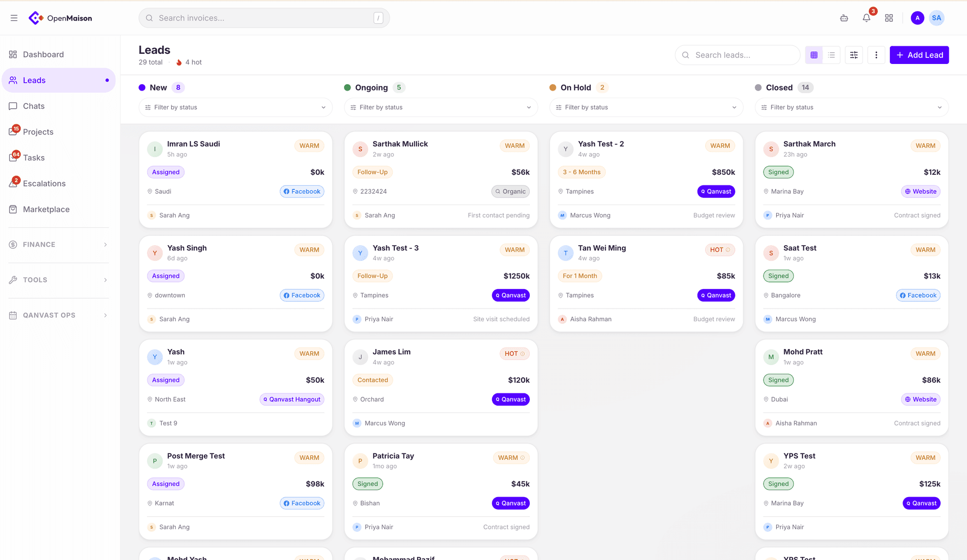Toggle the HOT badge on Tan Wei Ming card
The image size is (967, 560).
[x=719, y=249]
